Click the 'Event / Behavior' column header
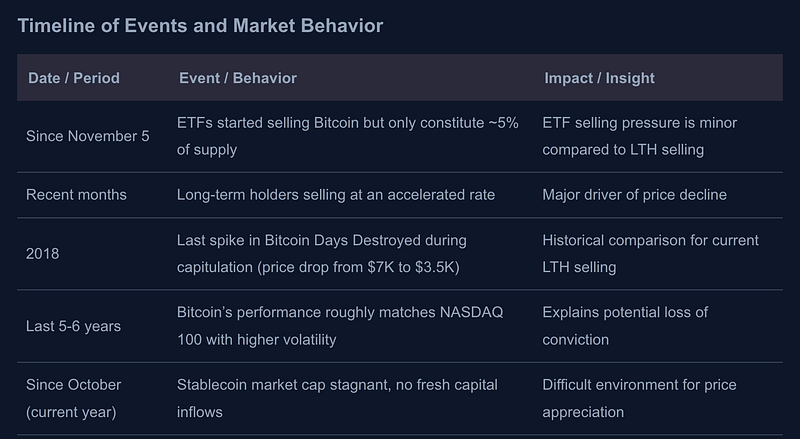This screenshot has height=439, width=800. click(237, 78)
